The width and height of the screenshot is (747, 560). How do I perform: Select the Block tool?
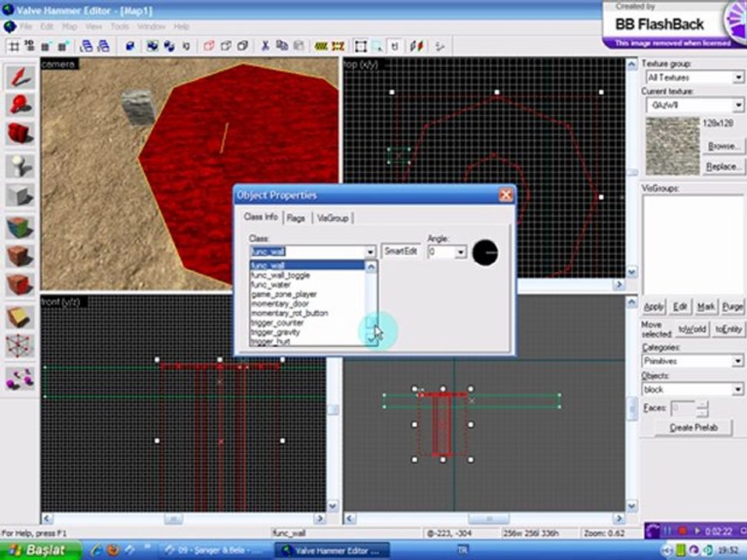pyautogui.click(x=20, y=194)
